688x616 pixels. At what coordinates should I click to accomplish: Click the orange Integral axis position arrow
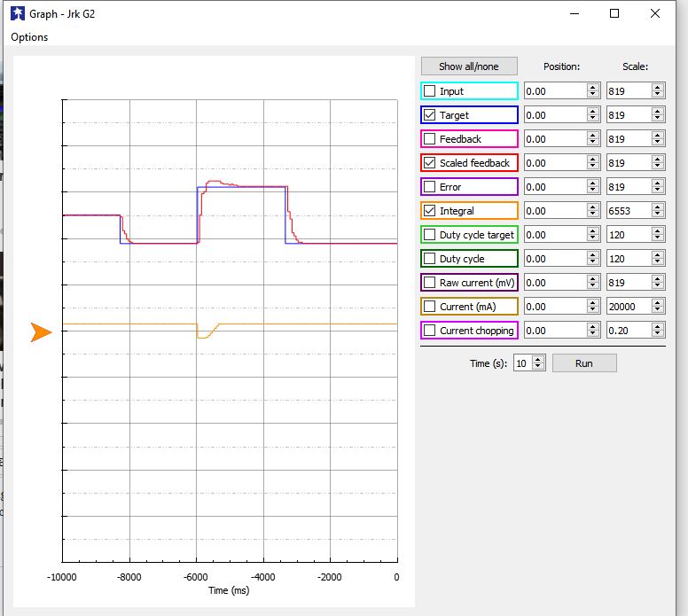click(x=42, y=332)
